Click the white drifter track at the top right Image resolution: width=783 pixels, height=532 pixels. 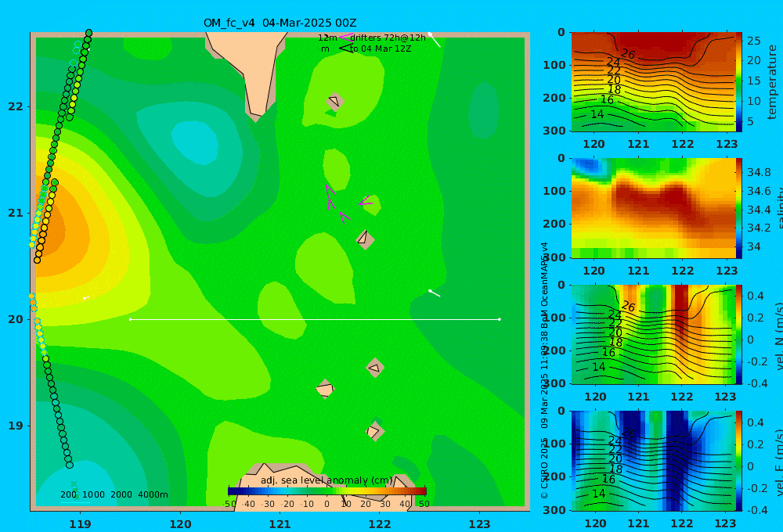[x=435, y=40]
